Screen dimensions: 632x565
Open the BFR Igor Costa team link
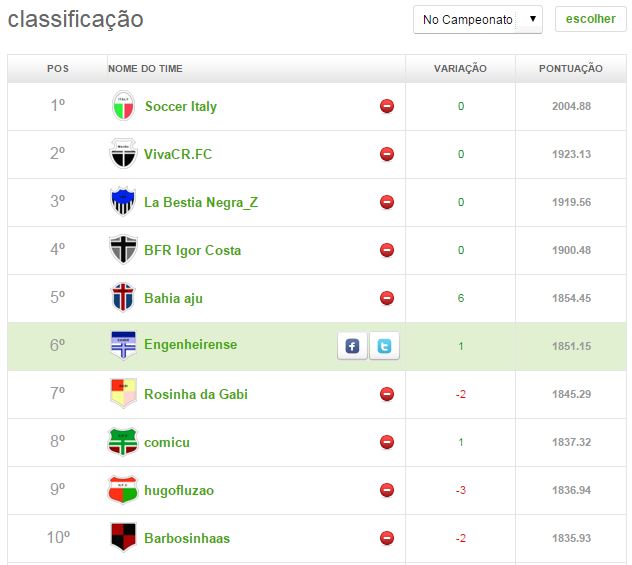point(192,250)
